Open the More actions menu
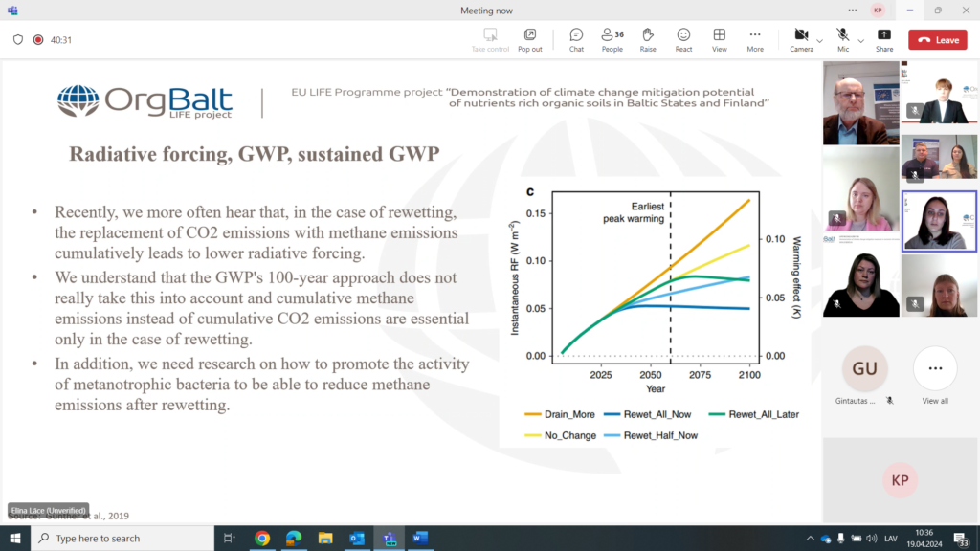The width and height of the screenshot is (980, 551). (x=755, y=40)
